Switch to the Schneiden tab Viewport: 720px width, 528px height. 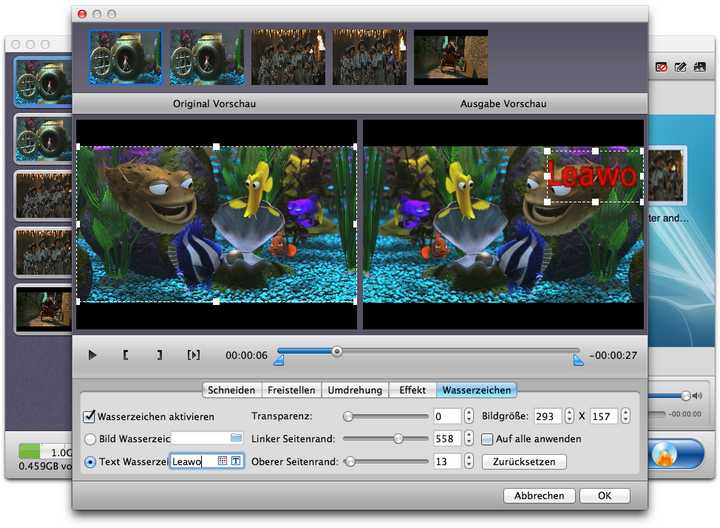(x=231, y=390)
